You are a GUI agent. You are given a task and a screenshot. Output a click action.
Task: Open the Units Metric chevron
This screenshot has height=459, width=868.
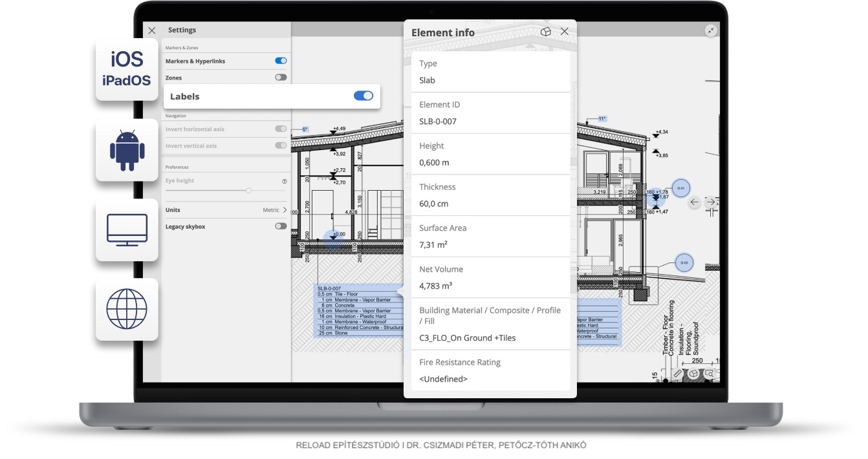pos(285,210)
